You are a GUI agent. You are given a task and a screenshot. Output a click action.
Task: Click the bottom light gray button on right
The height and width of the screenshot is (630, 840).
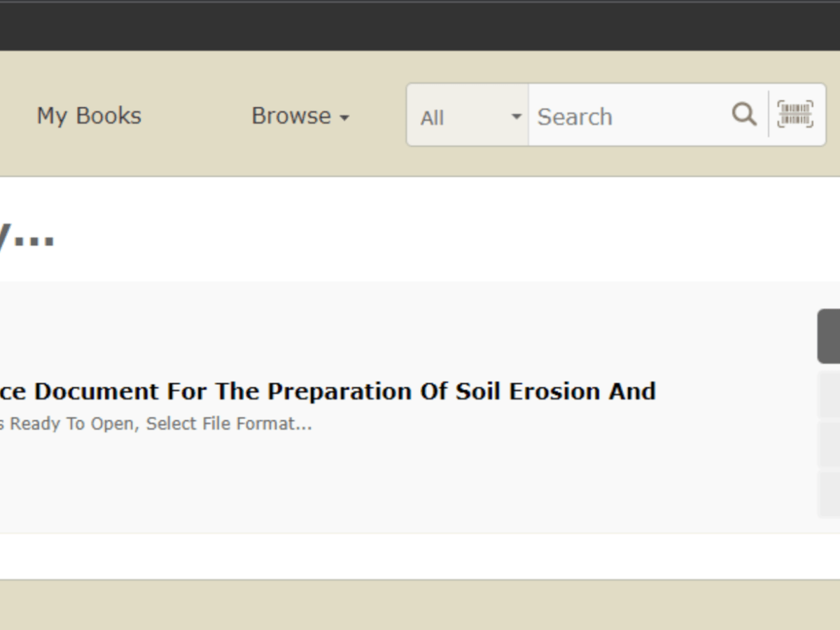click(829, 493)
